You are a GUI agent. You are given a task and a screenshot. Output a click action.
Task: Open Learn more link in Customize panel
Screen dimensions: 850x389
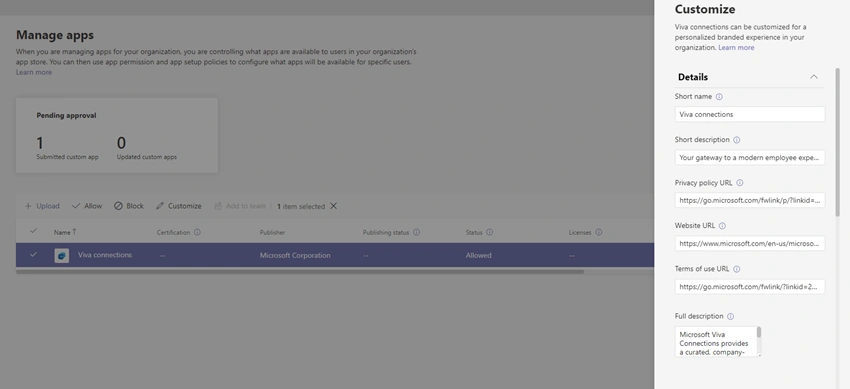point(736,48)
